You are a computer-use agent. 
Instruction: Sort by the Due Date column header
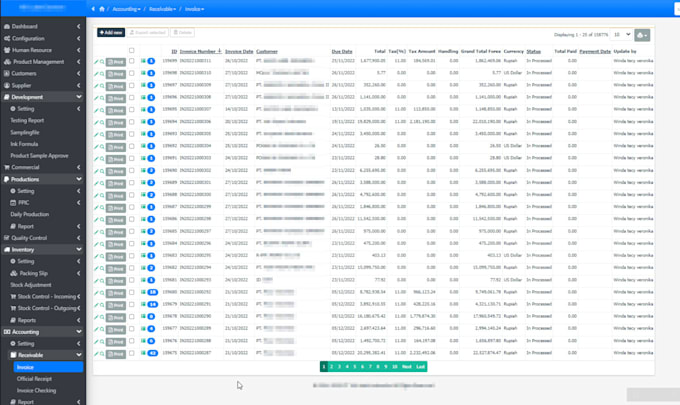coord(342,52)
